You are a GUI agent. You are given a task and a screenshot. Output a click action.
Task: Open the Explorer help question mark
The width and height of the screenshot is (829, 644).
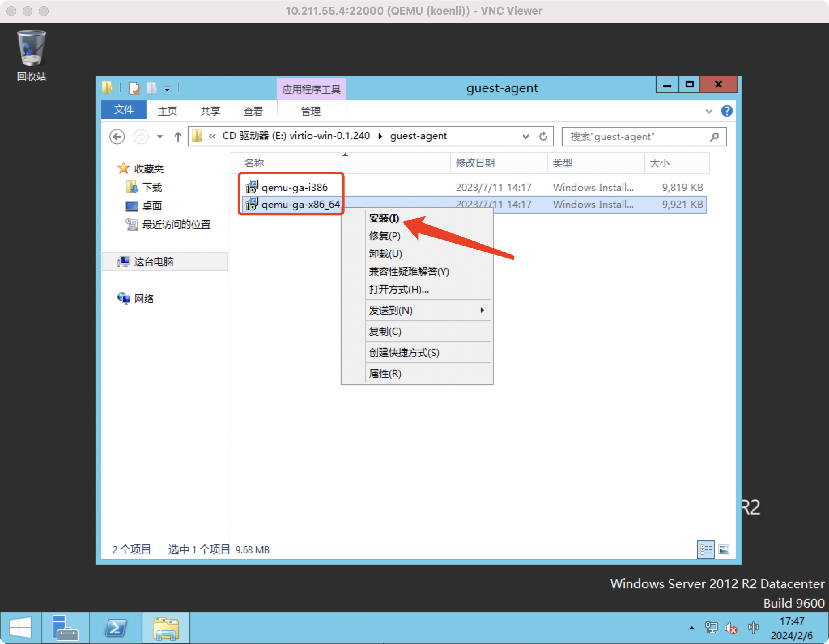pos(727,111)
